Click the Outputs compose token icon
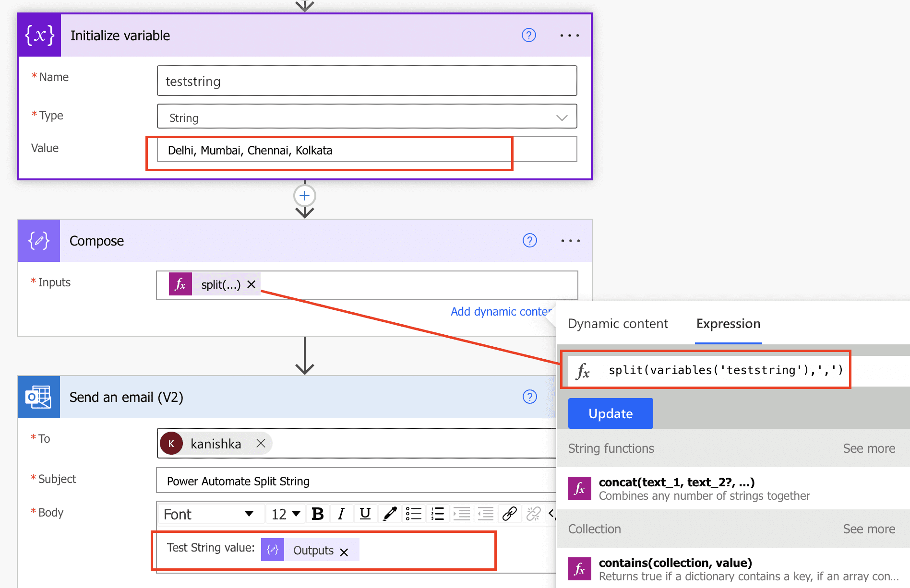 pos(273,550)
